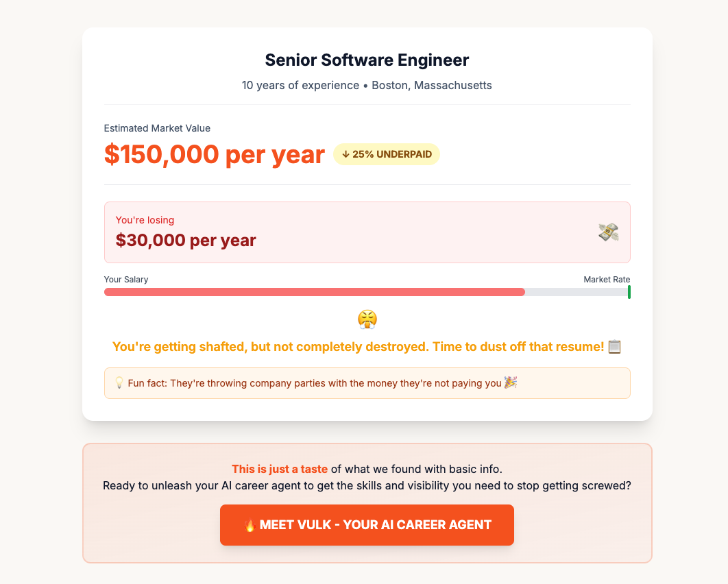Select the clipboard emoji after resume message

pos(614,346)
